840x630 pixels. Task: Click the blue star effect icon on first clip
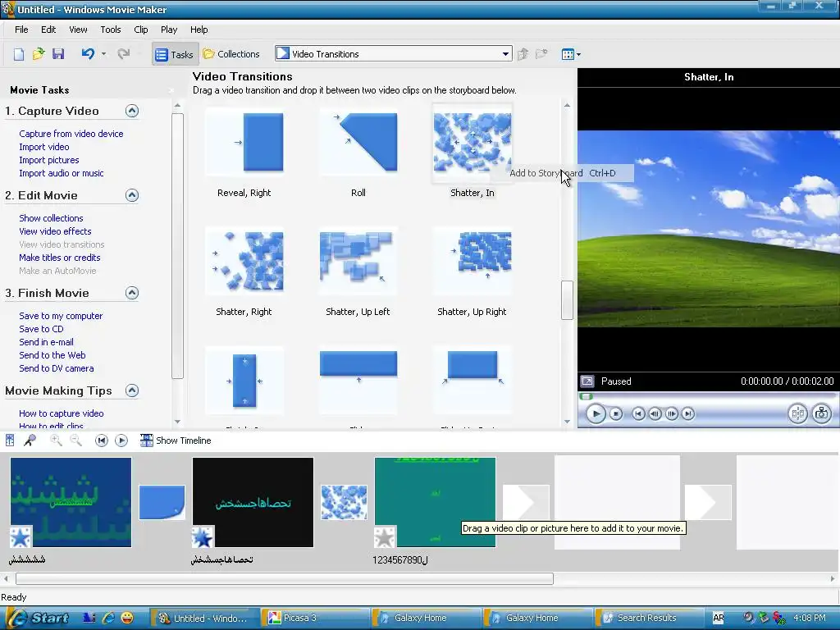point(21,537)
